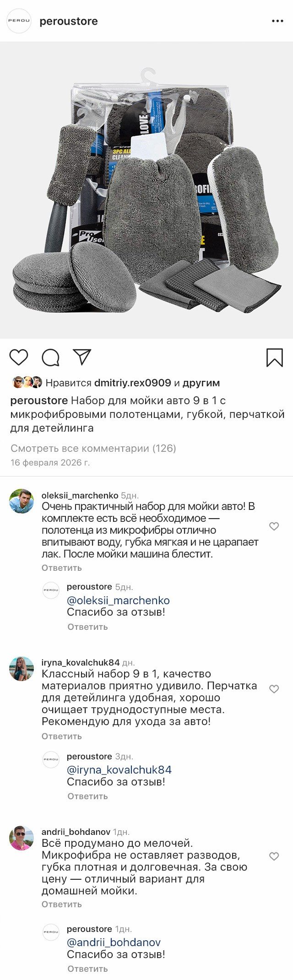View other likers via 'другим'
Image resolution: width=293 pixels, height=980 pixels.
click(201, 383)
